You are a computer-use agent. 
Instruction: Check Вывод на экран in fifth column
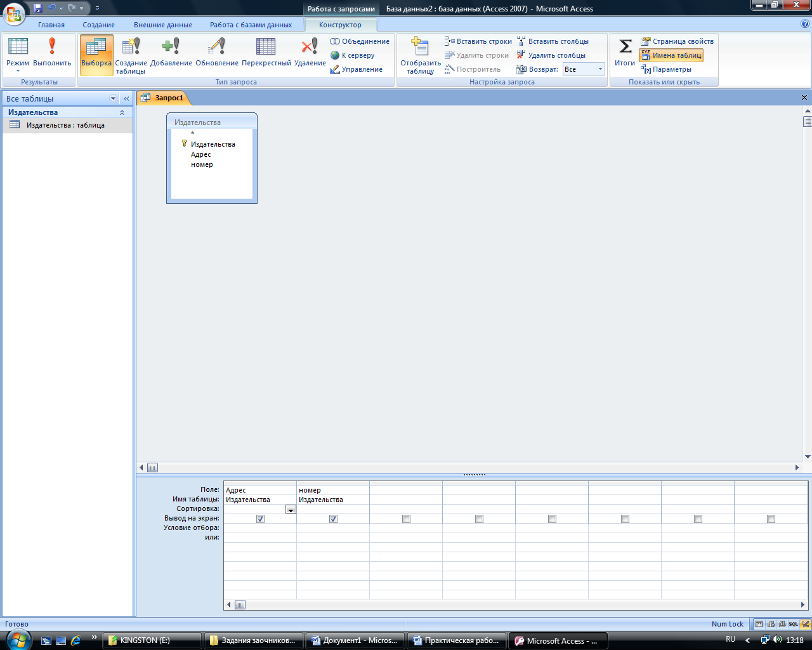pos(552,519)
